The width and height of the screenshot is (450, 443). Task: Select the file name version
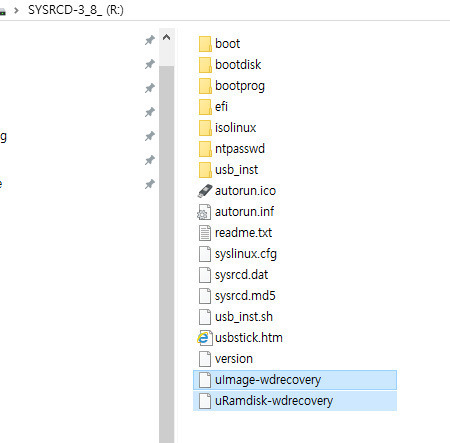click(234, 359)
